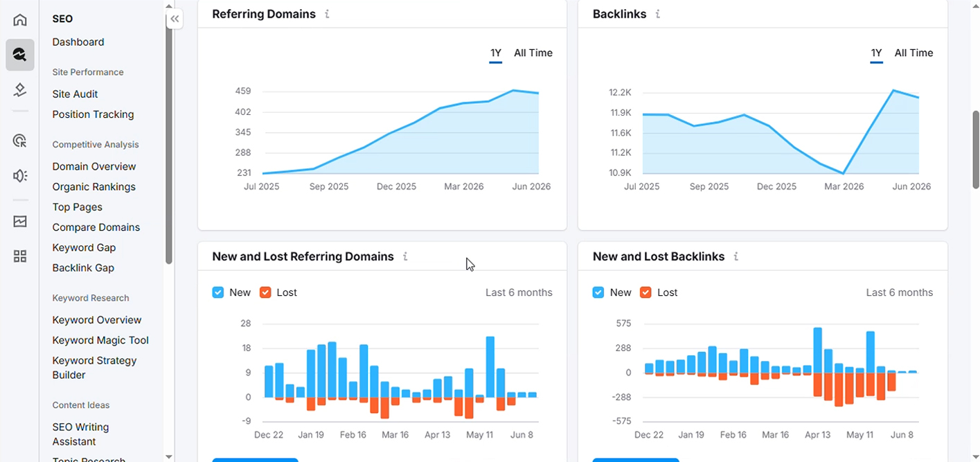
Task: Toggle Lost checkbox in New and Lost Backlinks
Action: [645, 292]
